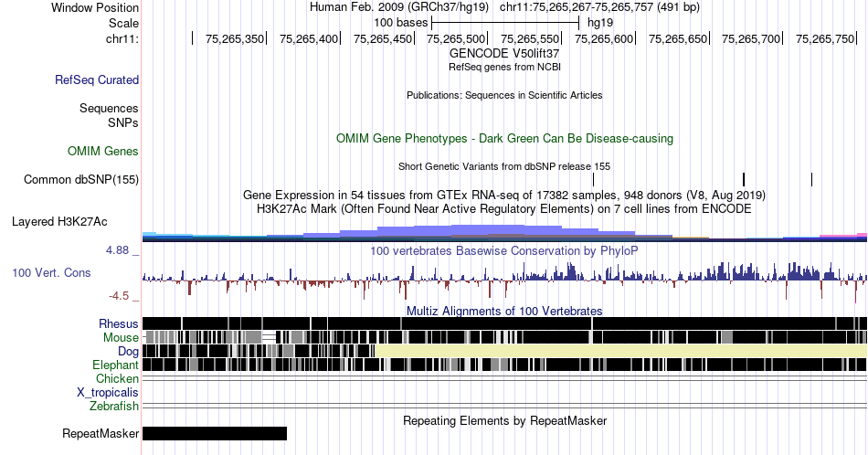Click the first dbSNP variant tick mark
The height and width of the screenshot is (455, 868).
point(593,179)
